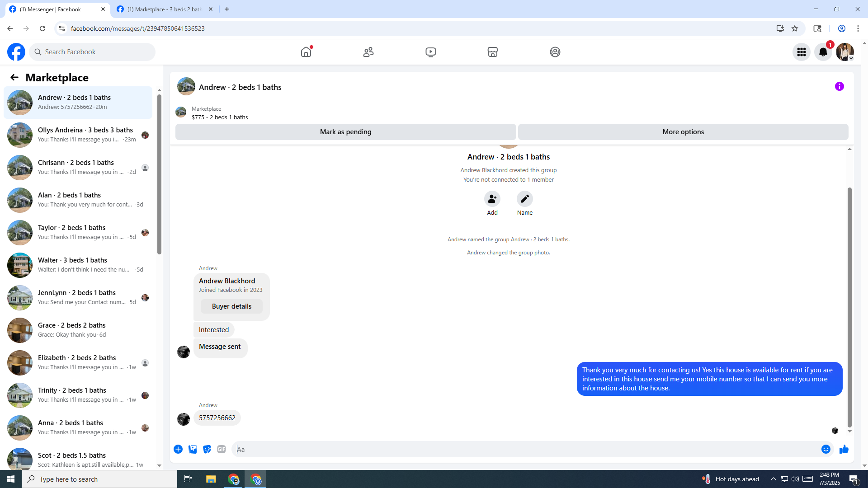Open notifications bell icon
The image size is (868, 488).
(823, 52)
